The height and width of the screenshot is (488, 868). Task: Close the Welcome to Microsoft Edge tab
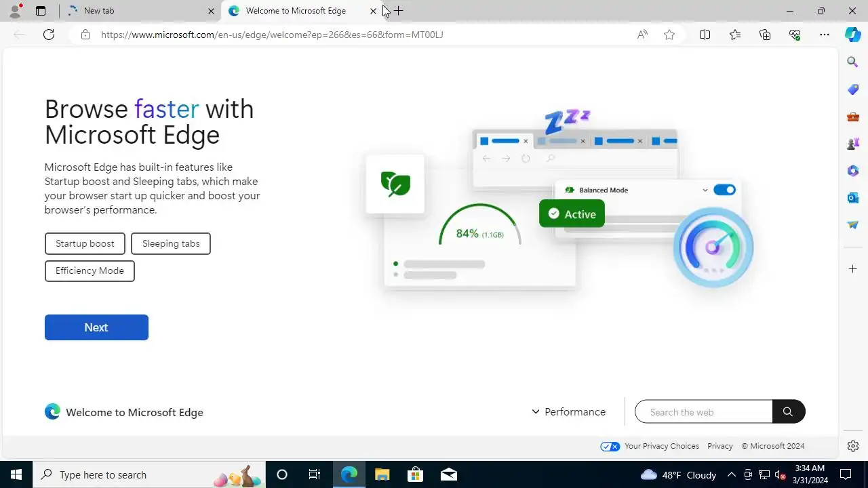373,11
